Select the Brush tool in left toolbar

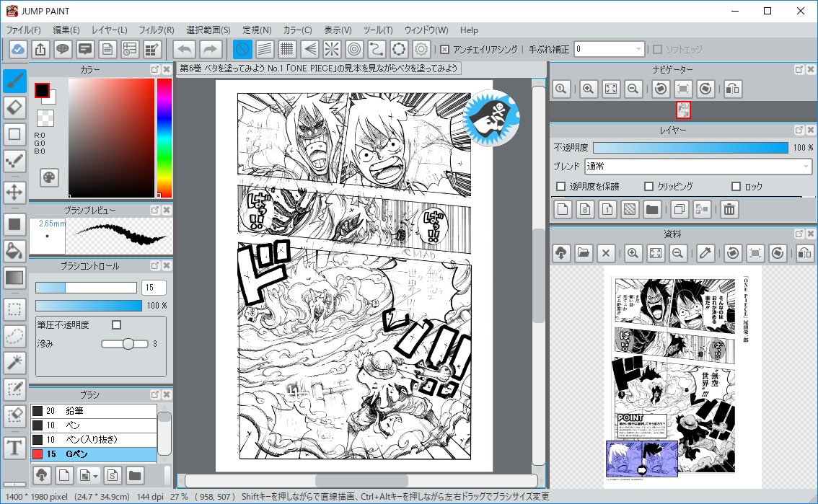[14, 81]
